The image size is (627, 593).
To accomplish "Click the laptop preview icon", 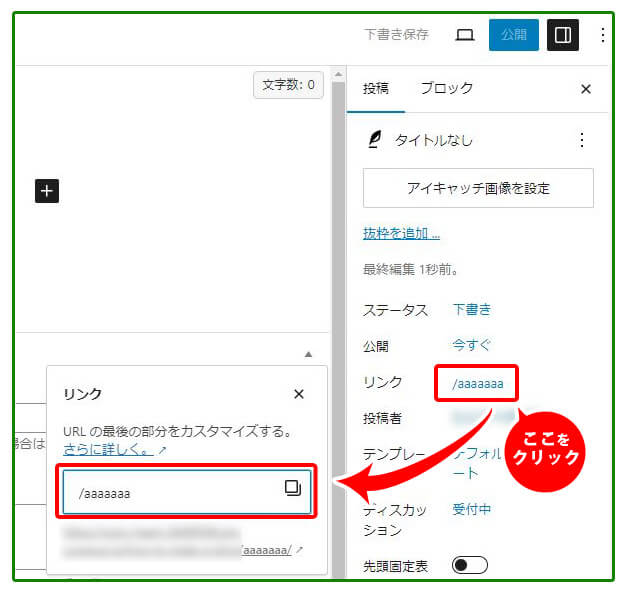I will coord(465,35).
